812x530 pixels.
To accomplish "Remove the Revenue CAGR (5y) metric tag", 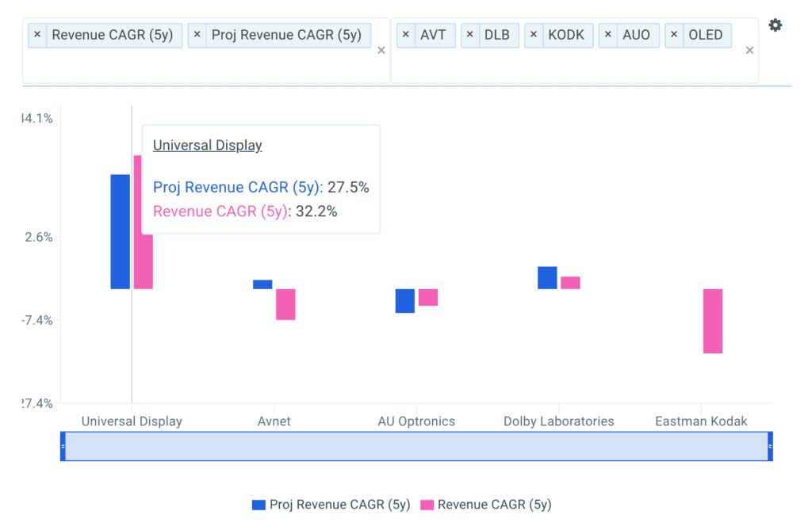I will pyautogui.click(x=37, y=35).
